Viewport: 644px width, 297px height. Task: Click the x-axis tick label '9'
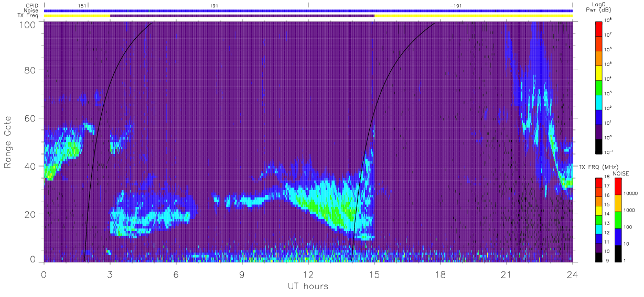point(242,274)
